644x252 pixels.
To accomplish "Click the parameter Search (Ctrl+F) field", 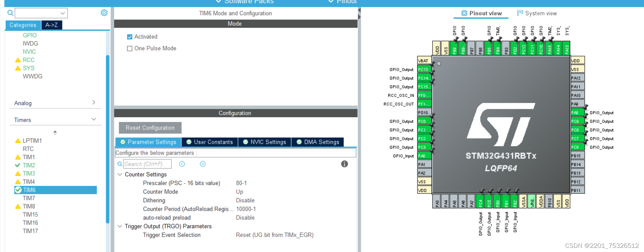I will coord(147,164).
